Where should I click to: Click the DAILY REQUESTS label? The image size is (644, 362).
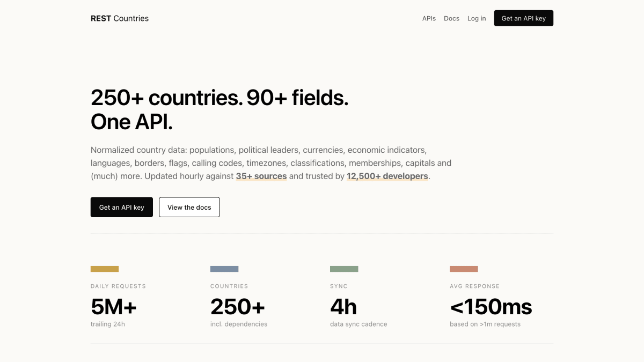[118, 286]
